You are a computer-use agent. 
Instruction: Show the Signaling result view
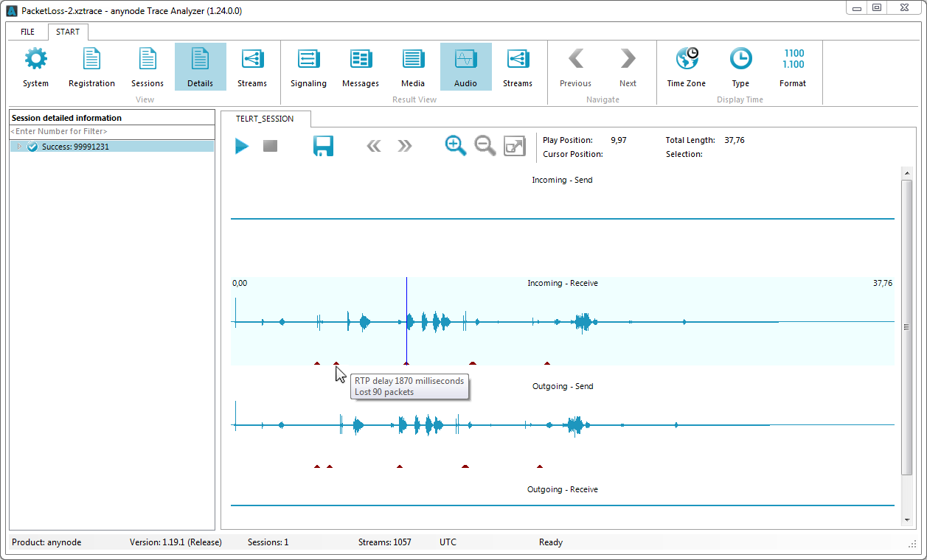[308, 67]
